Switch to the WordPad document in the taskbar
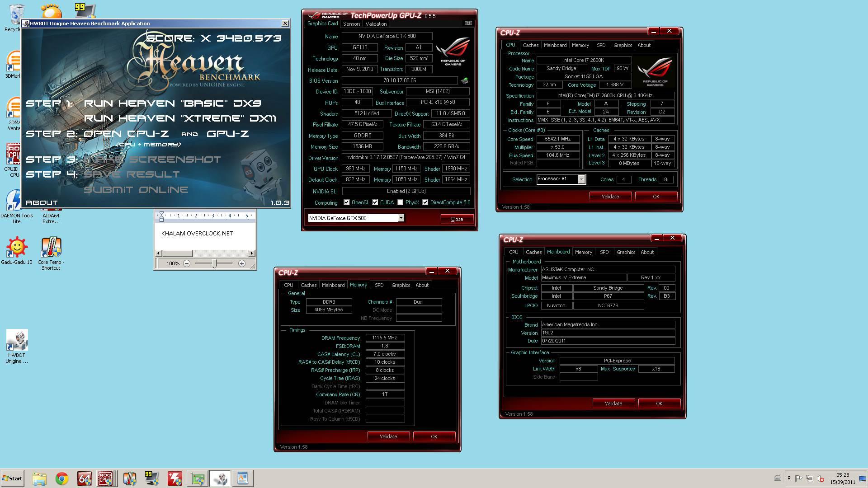The image size is (868, 488). (243, 479)
